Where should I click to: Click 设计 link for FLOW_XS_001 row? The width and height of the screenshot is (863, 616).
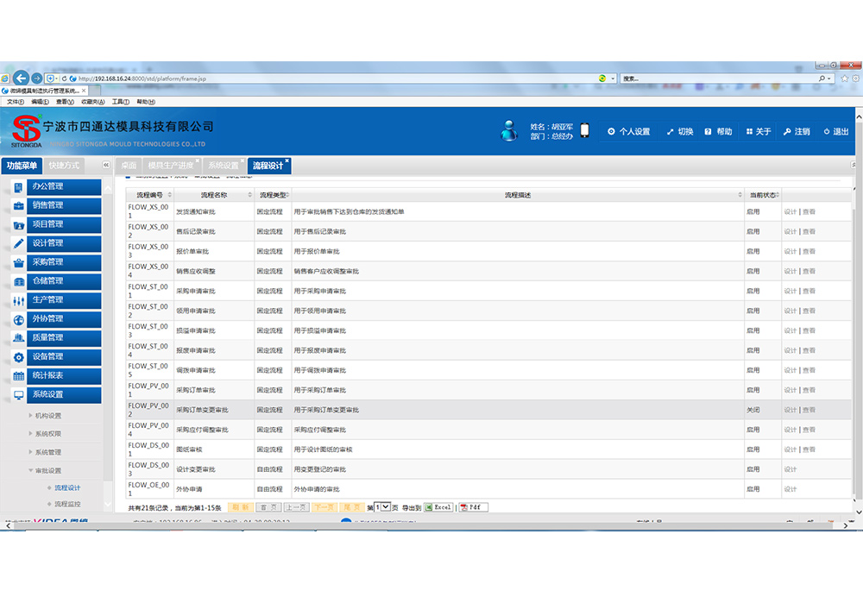tap(790, 211)
